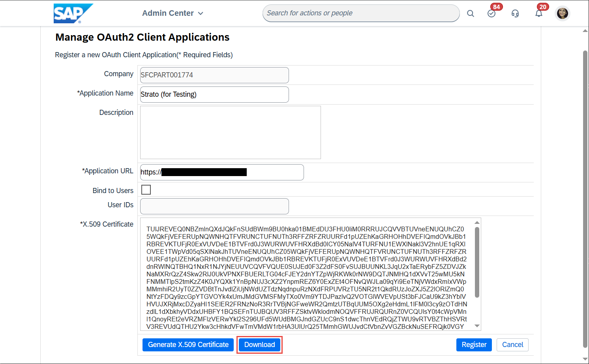Download the X.509 certificate

tap(259, 345)
